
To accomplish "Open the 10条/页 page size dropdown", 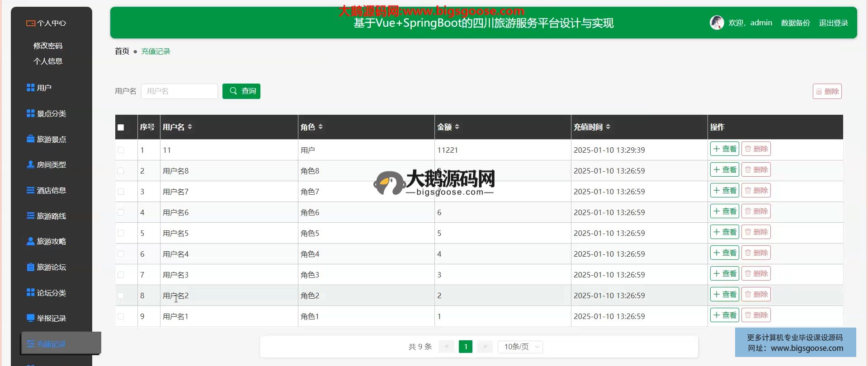I will 520,347.
